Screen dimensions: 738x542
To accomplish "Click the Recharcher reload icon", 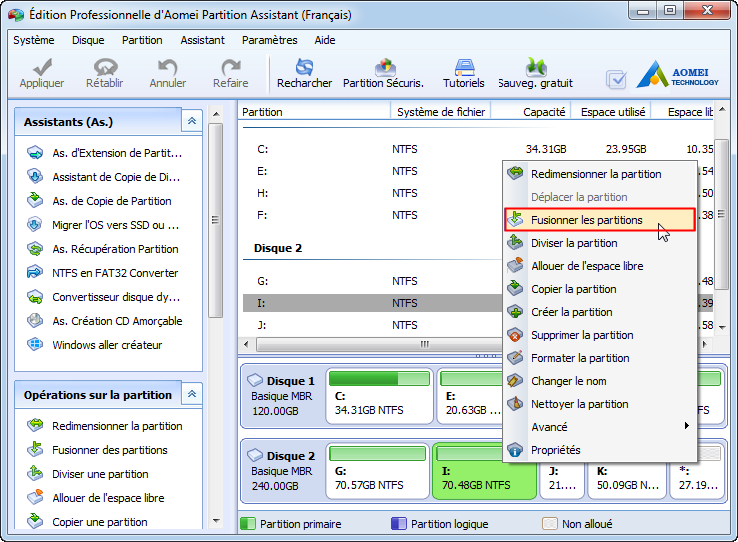I will click(x=304, y=67).
